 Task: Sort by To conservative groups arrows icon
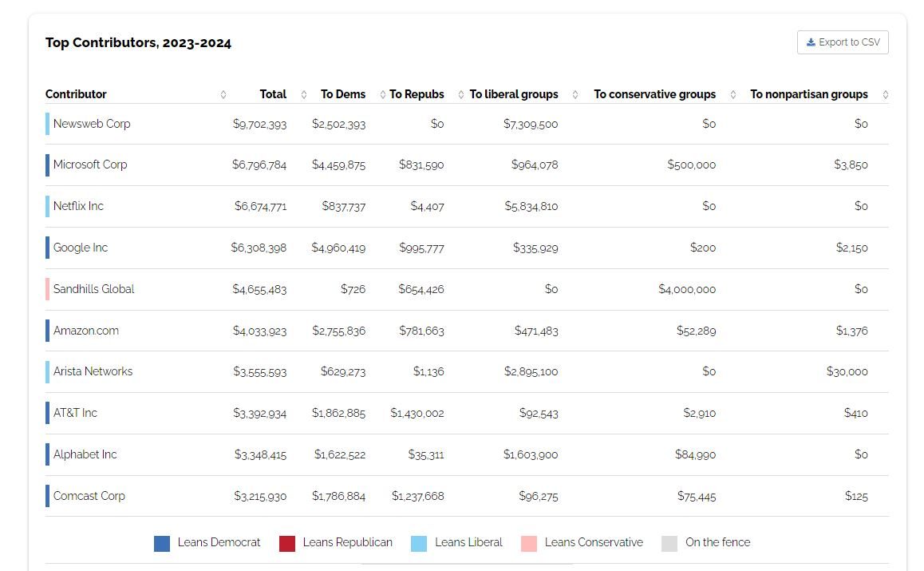575,95
